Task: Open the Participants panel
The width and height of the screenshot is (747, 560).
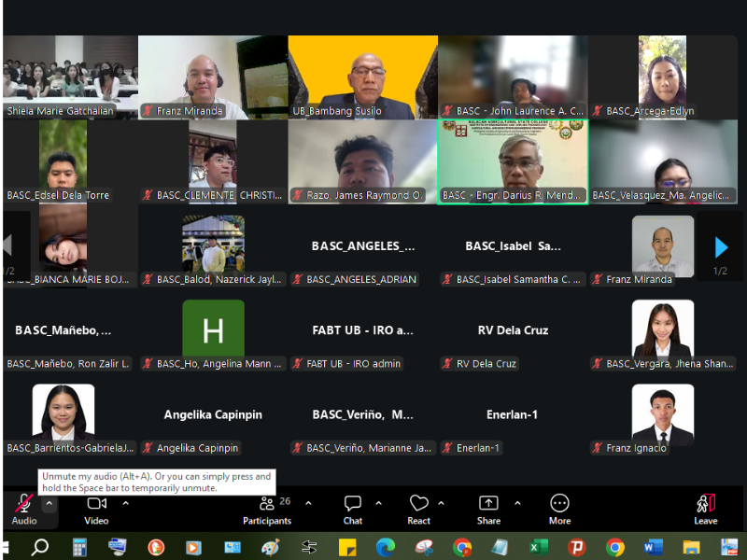Action: (267, 510)
